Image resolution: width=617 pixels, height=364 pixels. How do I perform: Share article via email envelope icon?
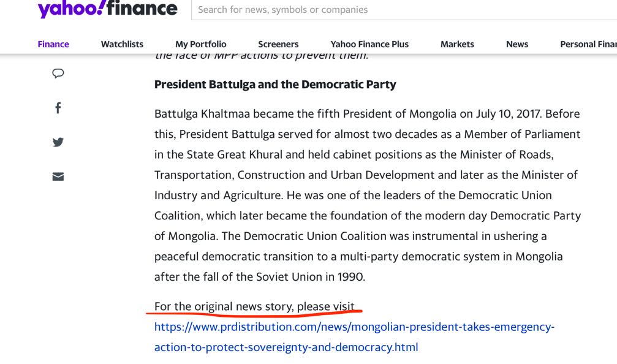point(58,176)
